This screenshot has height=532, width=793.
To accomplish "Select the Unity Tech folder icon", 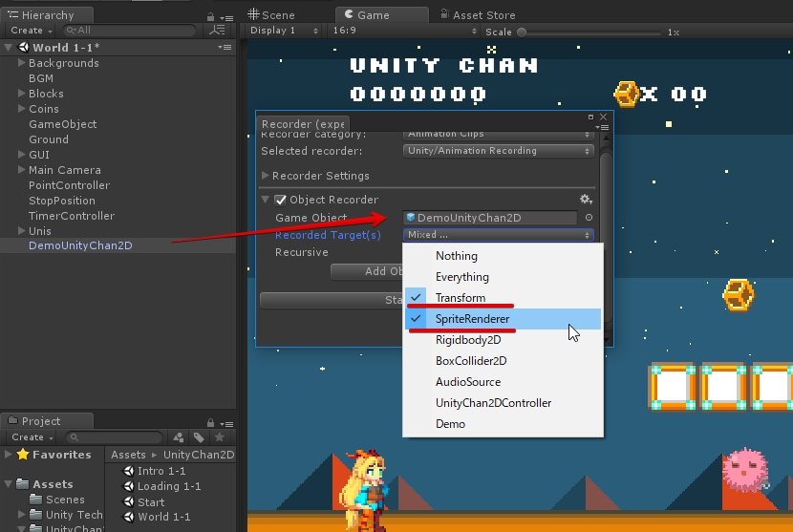I will click(x=35, y=515).
